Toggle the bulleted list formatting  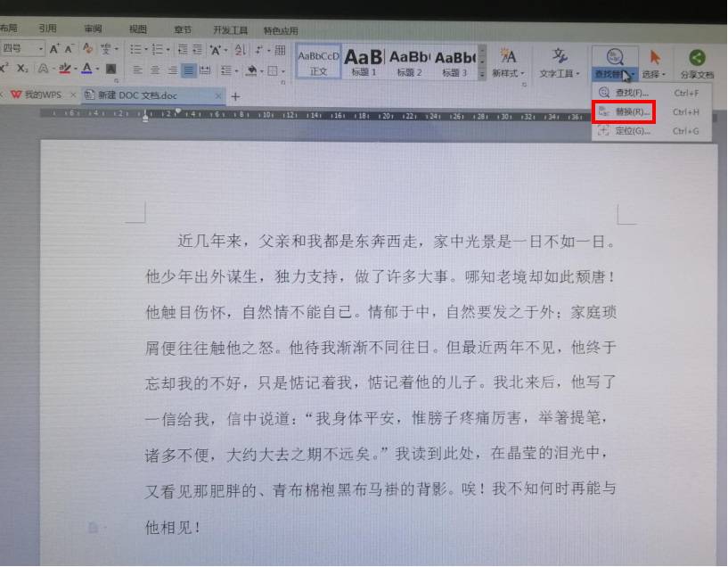[x=135, y=48]
